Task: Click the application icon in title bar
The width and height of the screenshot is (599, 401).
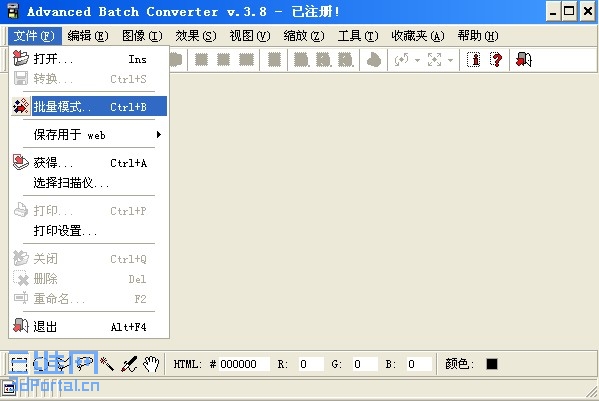Action: [x=13, y=11]
